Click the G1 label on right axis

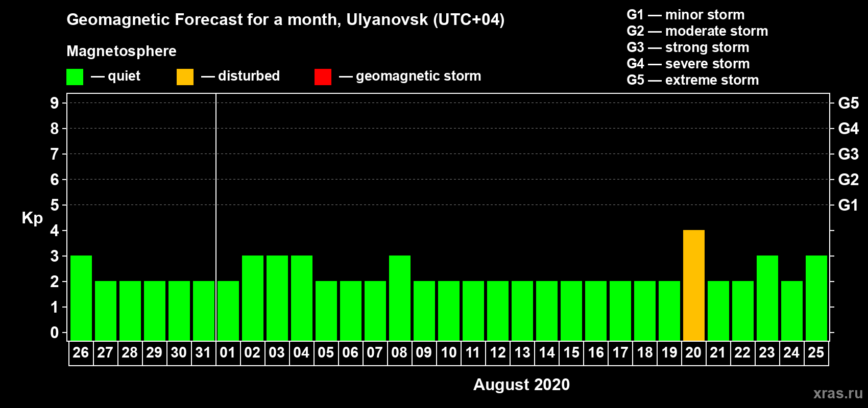(x=849, y=205)
